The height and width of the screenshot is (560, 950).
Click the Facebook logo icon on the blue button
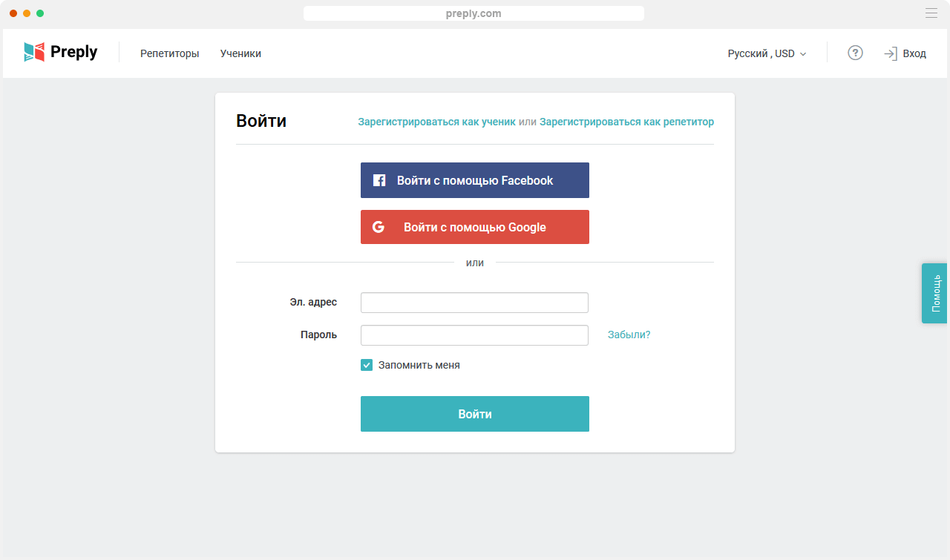(379, 180)
